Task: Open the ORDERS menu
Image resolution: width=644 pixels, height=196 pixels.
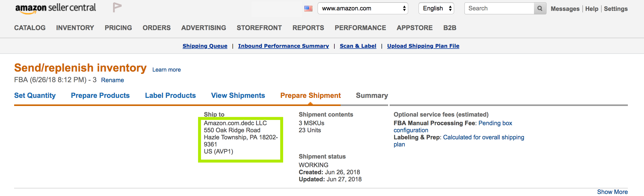Action: (x=156, y=28)
